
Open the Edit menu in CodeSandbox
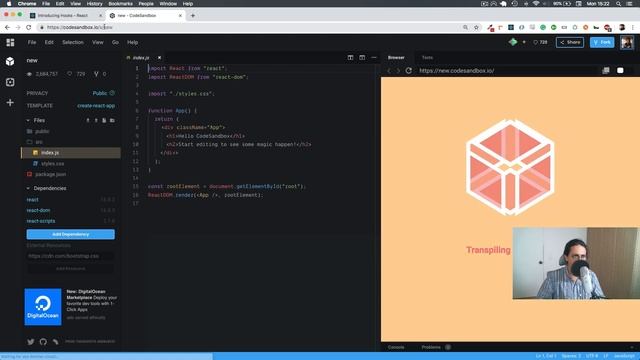click(x=49, y=42)
